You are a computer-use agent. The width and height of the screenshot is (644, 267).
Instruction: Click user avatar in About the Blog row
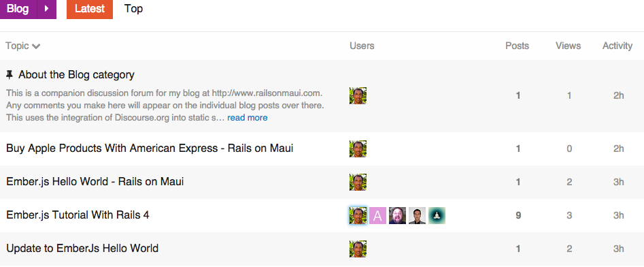click(358, 96)
